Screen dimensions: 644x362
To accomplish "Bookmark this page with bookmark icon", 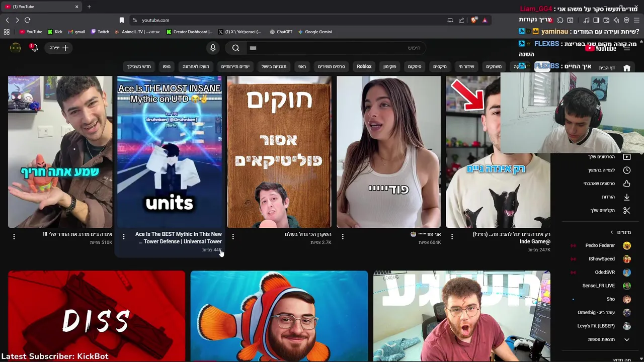I will pos(122,20).
